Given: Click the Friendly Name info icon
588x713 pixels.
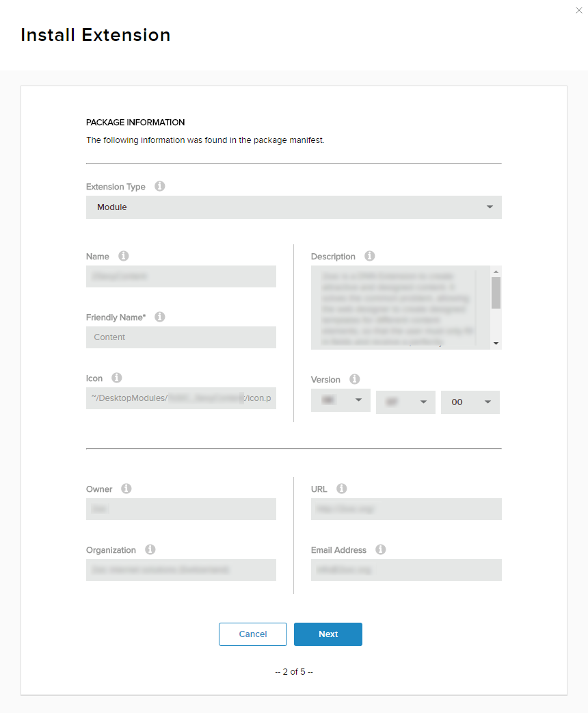Looking at the screenshot, I should pos(160,317).
